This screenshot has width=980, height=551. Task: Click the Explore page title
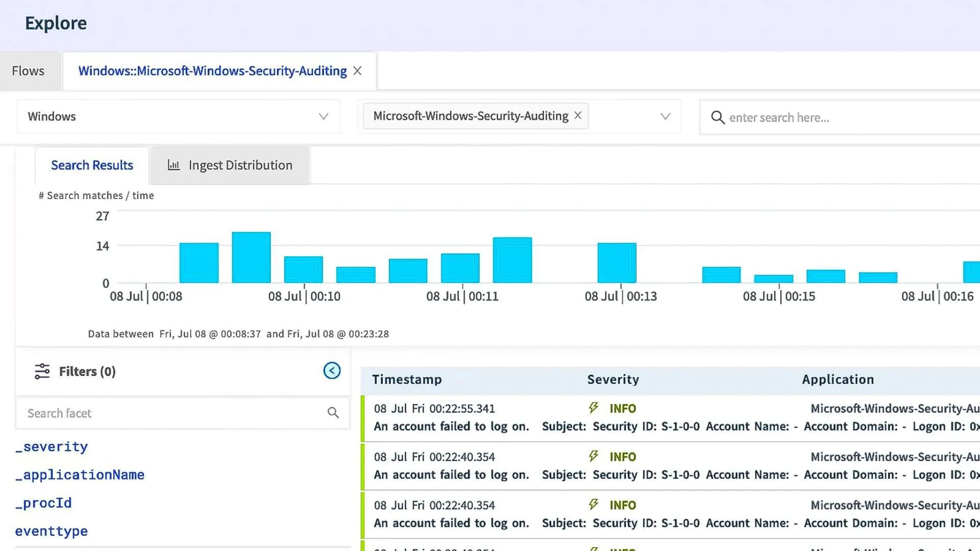pyautogui.click(x=56, y=23)
